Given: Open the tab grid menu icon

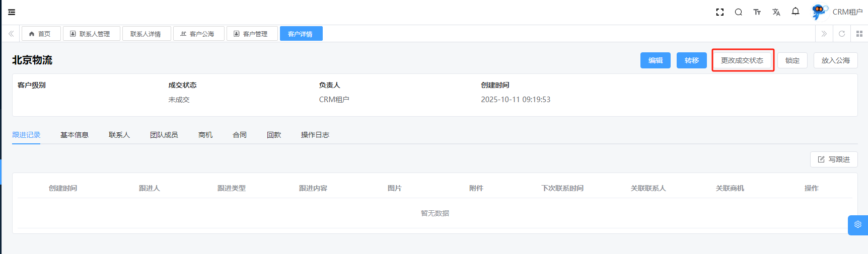Looking at the screenshot, I should point(859,34).
